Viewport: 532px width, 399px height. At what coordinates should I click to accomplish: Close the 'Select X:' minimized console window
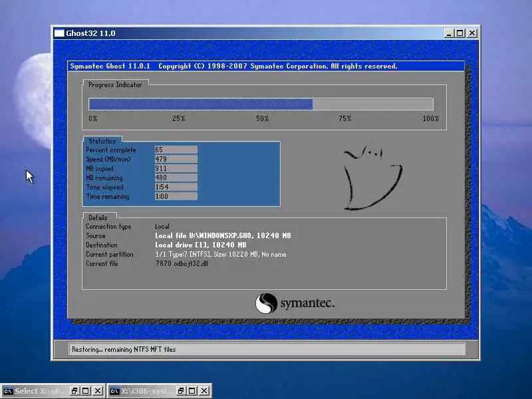click(98, 391)
